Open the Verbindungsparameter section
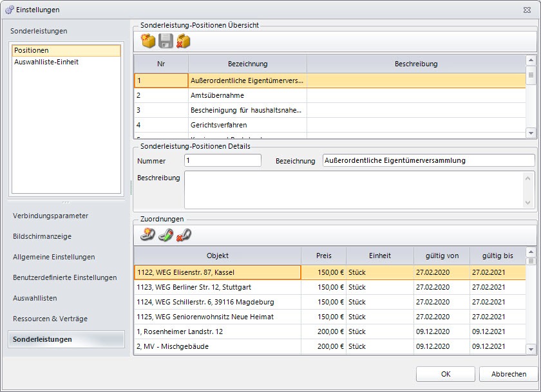This screenshot has height=392, width=541. tap(50, 216)
